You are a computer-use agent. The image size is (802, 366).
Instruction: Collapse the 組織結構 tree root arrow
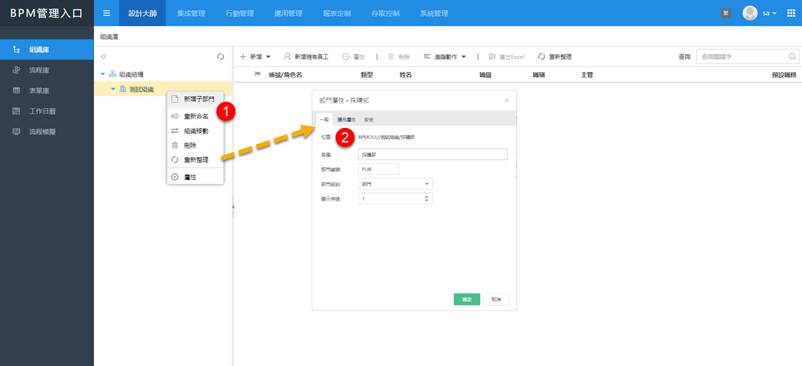point(103,75)
